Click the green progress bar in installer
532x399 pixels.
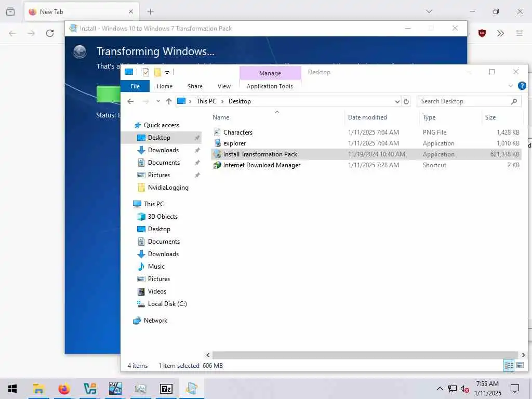pos(108,94)
